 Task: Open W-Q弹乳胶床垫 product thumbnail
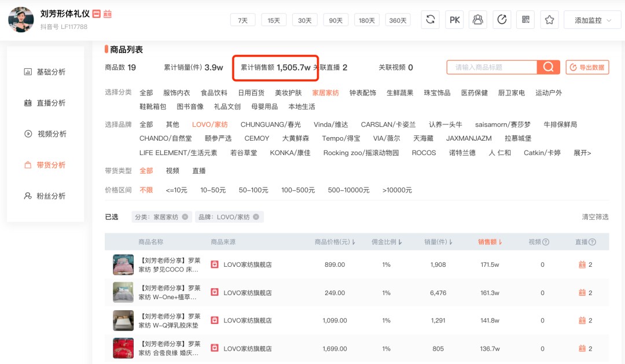point(123,320)
